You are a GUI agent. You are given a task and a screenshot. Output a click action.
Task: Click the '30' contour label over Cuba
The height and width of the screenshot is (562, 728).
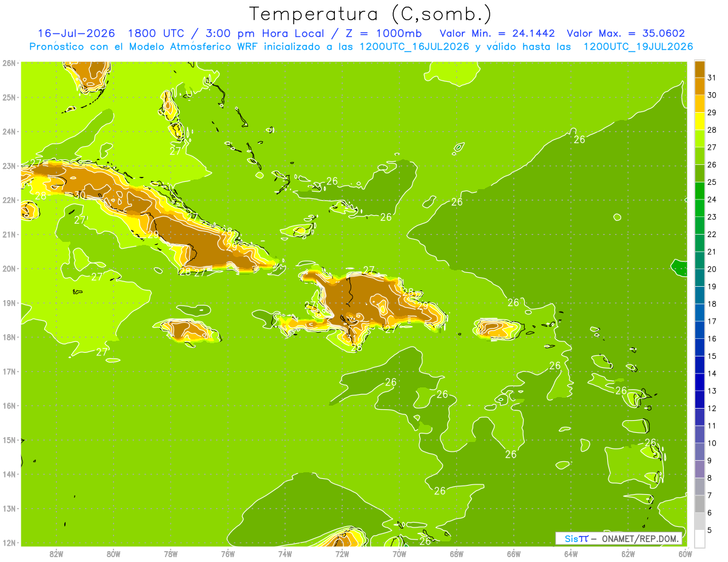click(79, 195)
